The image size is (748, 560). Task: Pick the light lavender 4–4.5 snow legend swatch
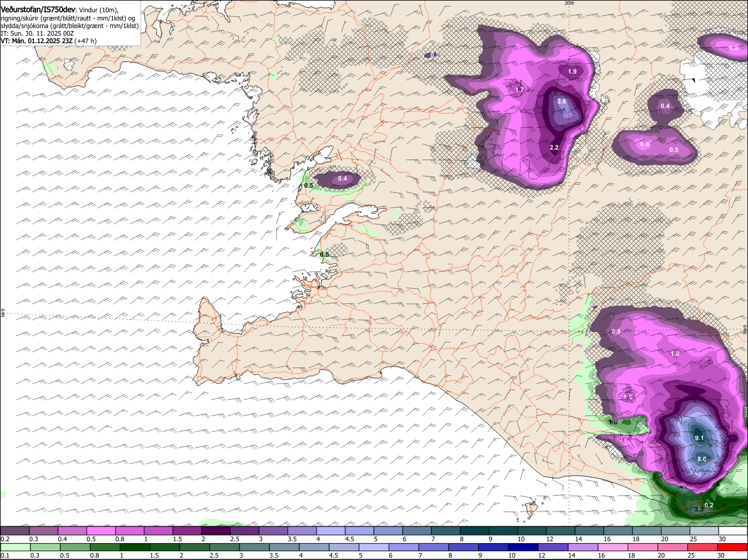click(x=330, y=531)
